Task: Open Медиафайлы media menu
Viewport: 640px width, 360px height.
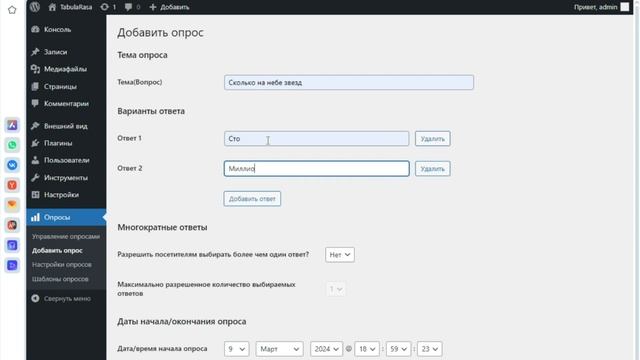Action: pyautogui.click(x=66, y=69)
